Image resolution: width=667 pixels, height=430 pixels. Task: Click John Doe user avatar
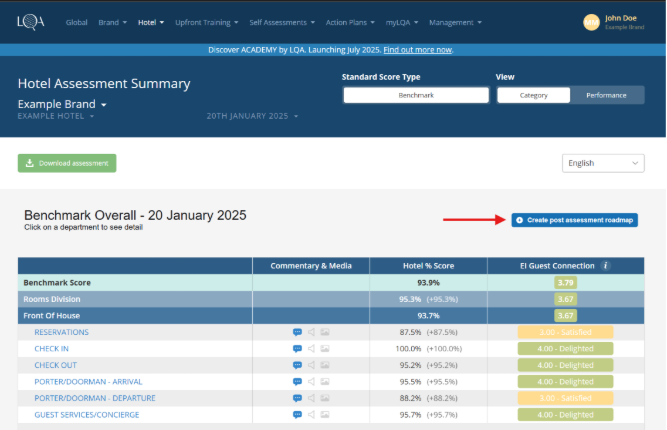coord(591,22)
